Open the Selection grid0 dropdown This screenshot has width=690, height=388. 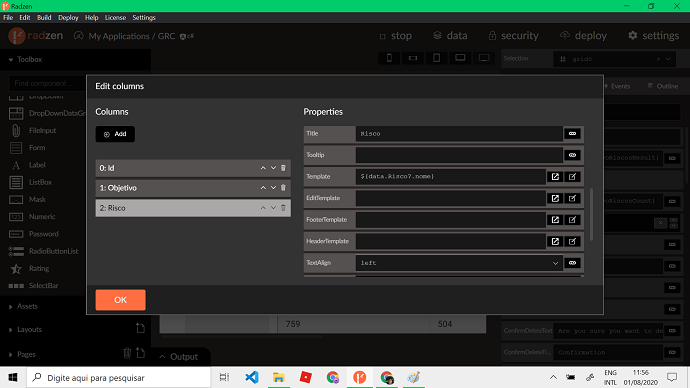[668, 59]
